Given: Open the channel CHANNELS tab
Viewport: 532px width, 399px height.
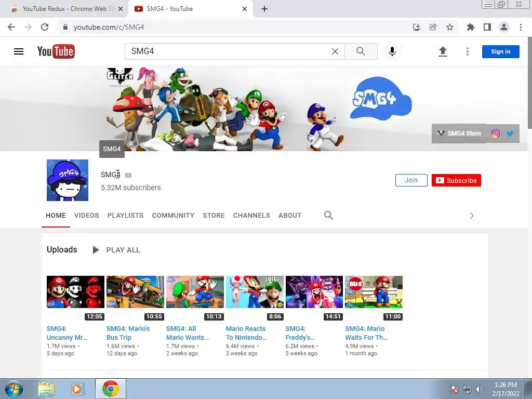Looking at the screenshot, I should click(x=251, y=216).
